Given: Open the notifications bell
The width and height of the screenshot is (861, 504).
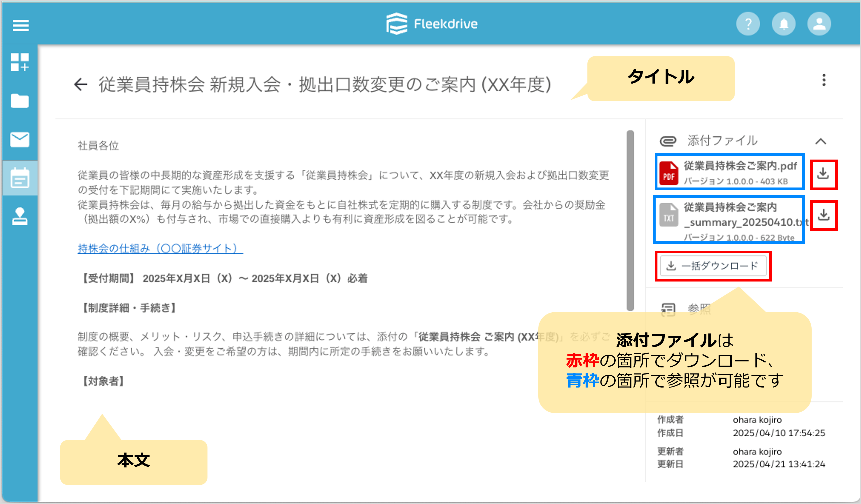Looking at the screenshot, I should (783, 24).
